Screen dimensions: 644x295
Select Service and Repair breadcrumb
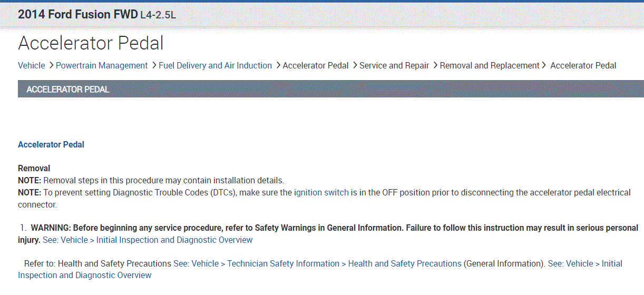(x=394, y=65)
